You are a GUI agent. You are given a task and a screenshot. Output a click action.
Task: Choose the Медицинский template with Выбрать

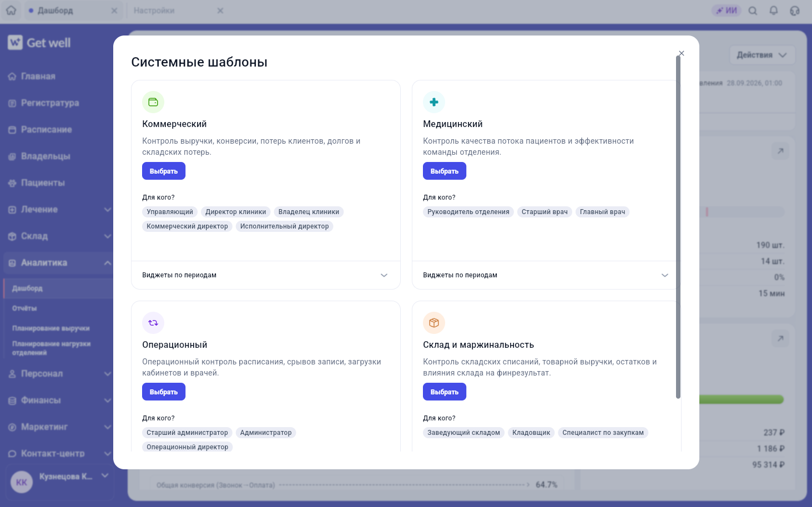pos(445,171)
